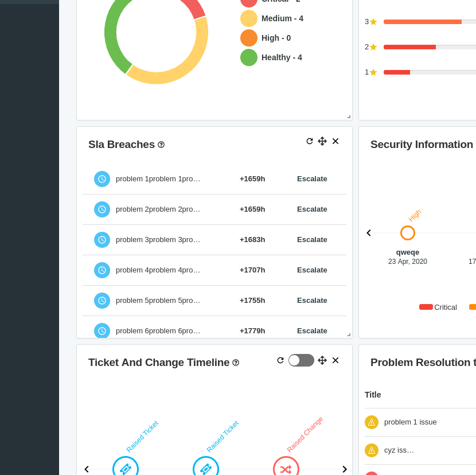Click the Title column header
The image size is (476, 475).
[x=372, y=395]
